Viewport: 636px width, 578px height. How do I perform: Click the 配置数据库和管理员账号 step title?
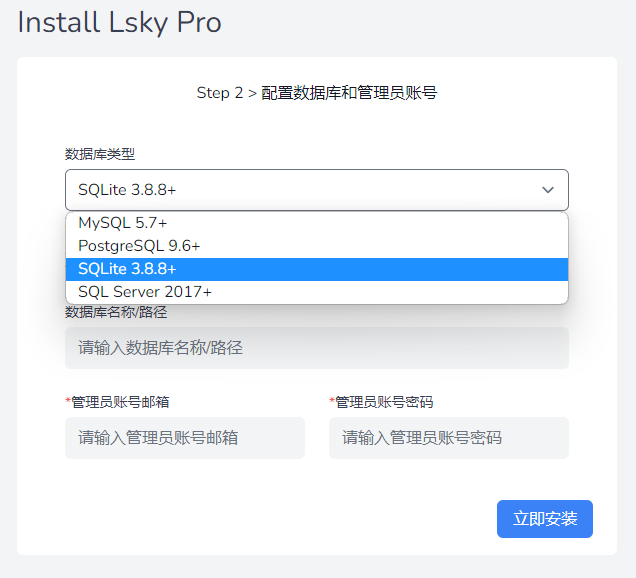[x=349, y=93]
